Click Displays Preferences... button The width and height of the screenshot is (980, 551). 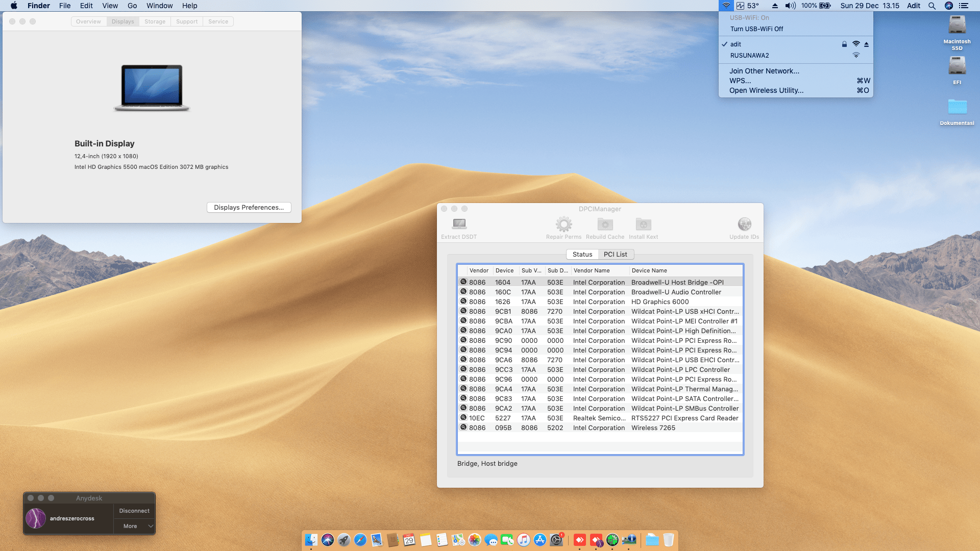249,208
